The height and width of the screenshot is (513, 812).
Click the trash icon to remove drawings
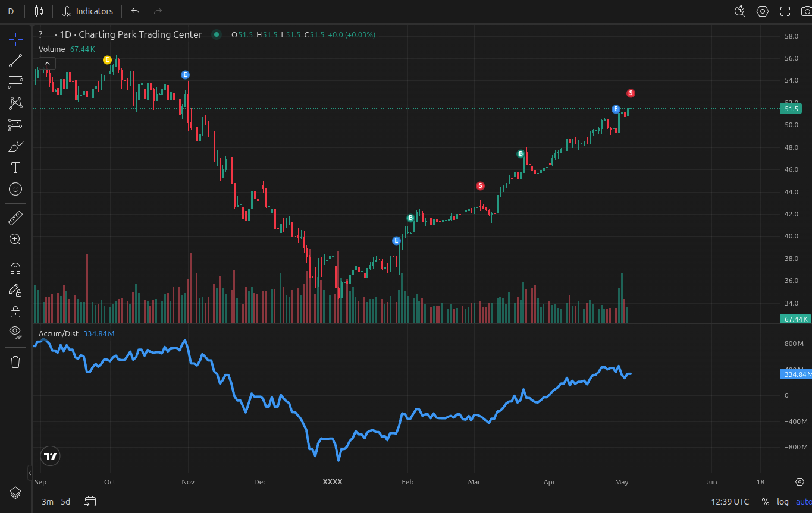(x=15, y=362)
